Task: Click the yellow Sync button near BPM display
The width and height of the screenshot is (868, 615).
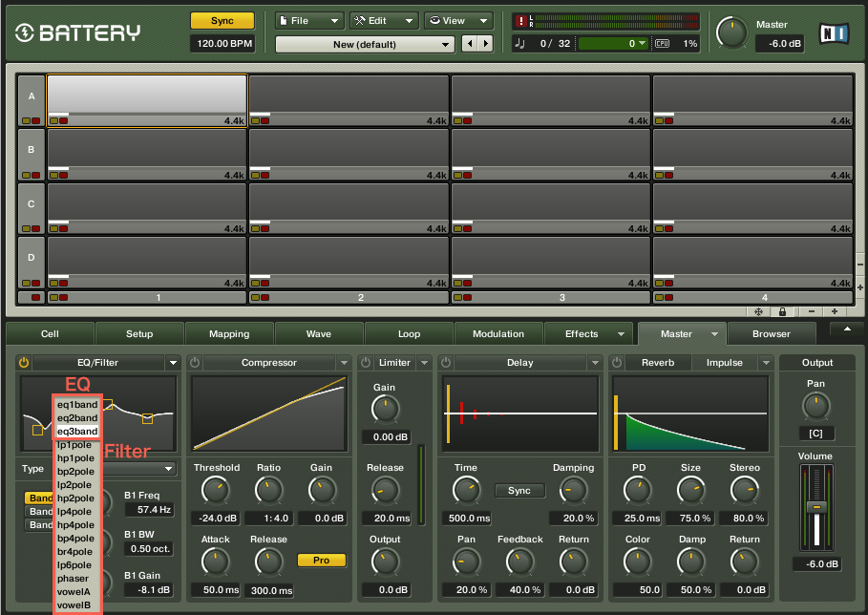Action: click(x=222, y=19)
